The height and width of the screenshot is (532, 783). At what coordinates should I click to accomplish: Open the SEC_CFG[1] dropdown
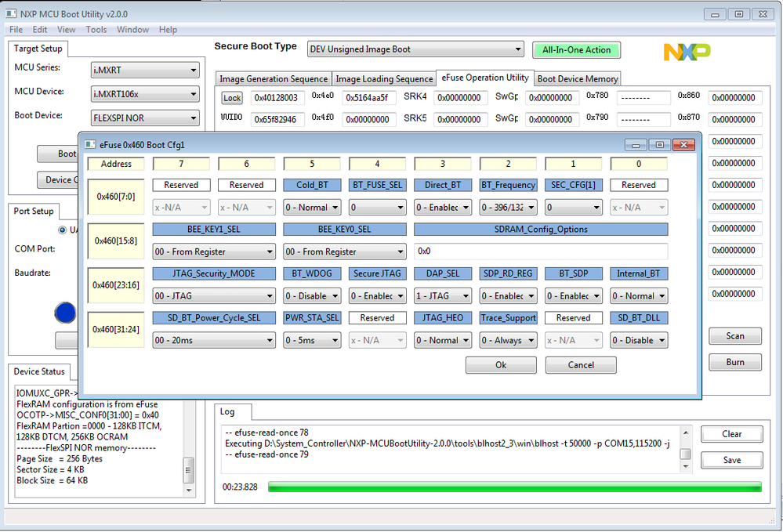(x=573, y=207)
